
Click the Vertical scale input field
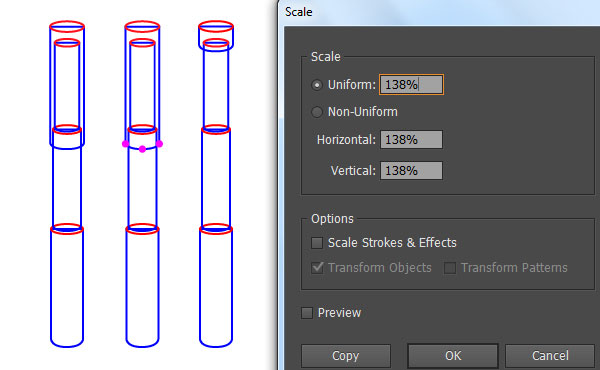click(x=411, y=171)
